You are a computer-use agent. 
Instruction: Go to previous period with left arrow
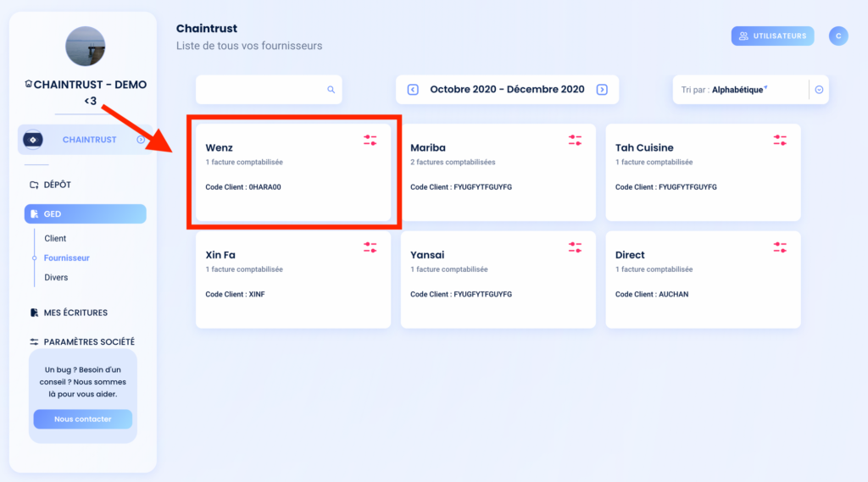point(413,90)
